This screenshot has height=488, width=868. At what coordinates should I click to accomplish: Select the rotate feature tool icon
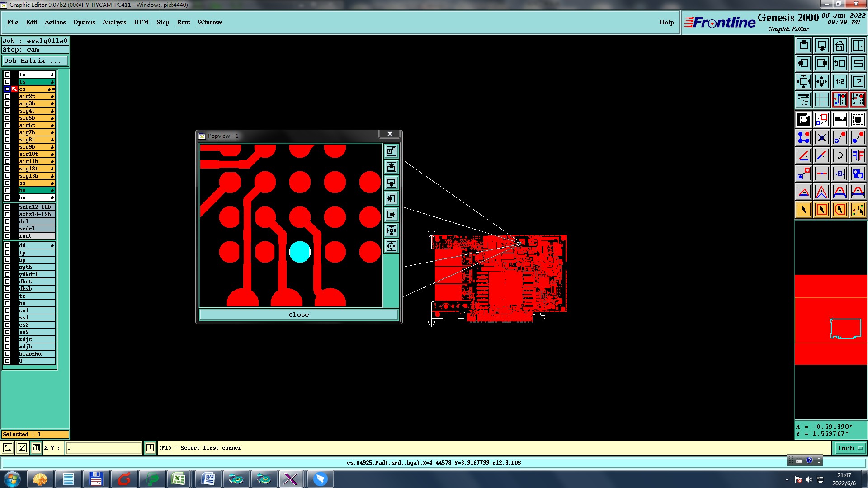[840, 155]
